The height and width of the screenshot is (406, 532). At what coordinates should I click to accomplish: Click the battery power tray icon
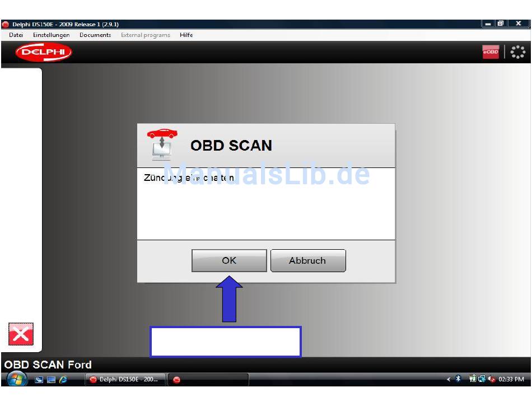[473, 379]
